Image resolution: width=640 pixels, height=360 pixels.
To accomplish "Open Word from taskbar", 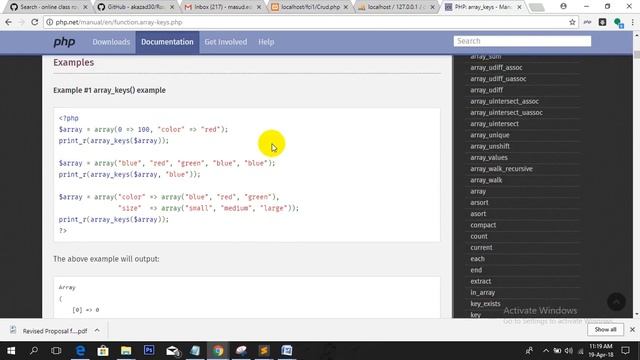I will 287,351.
